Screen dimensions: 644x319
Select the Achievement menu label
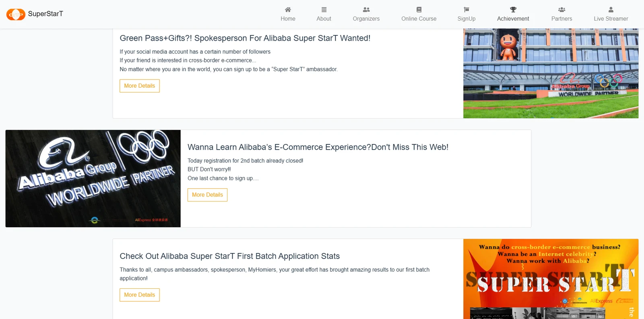513,19
